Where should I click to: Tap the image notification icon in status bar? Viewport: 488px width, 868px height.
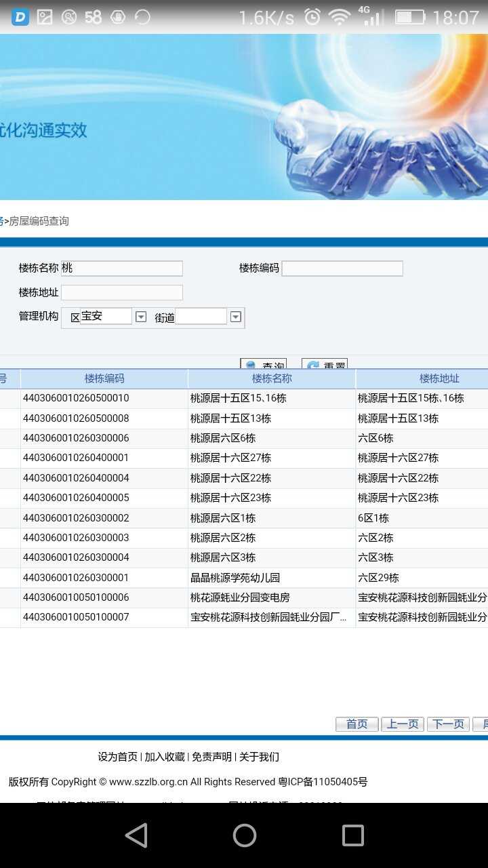coord(45,17)
